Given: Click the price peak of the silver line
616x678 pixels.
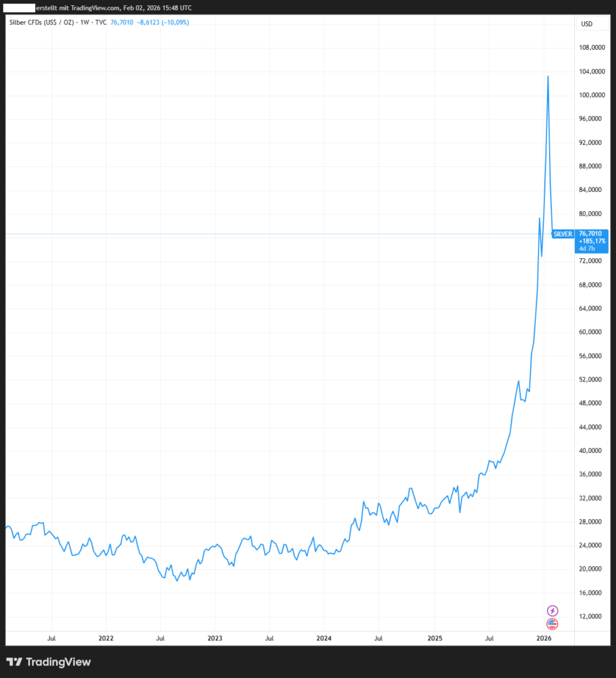Looking at the screenshot, I should tap(548, 76).
